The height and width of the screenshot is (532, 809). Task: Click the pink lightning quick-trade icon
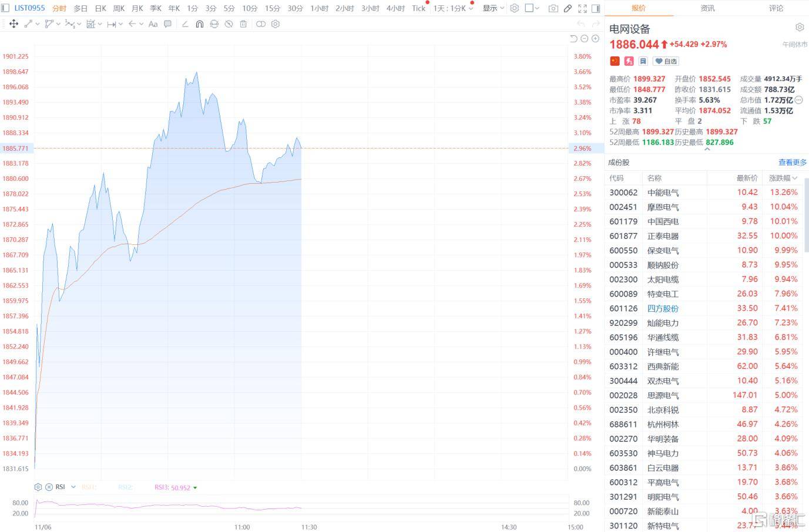[x=629, y=61]
